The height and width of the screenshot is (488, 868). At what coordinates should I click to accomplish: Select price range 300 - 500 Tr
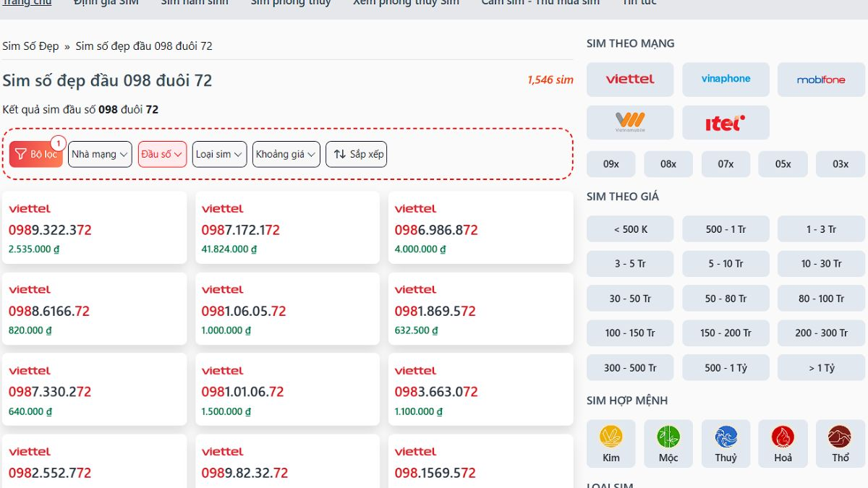pos(630,368)
